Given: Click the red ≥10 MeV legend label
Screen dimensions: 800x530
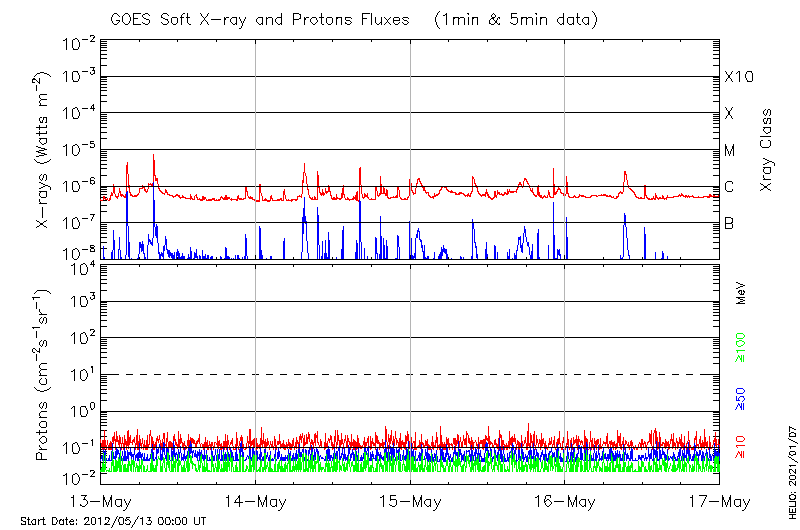Looking at the screenshot, I should tap(741, 445).
